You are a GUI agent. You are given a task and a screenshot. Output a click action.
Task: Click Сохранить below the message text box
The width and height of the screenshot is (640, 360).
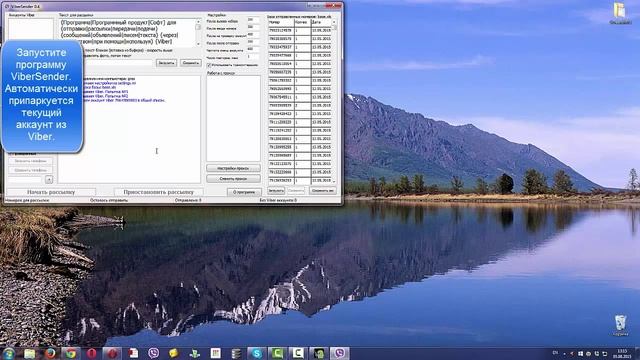(x=190, y=63)
